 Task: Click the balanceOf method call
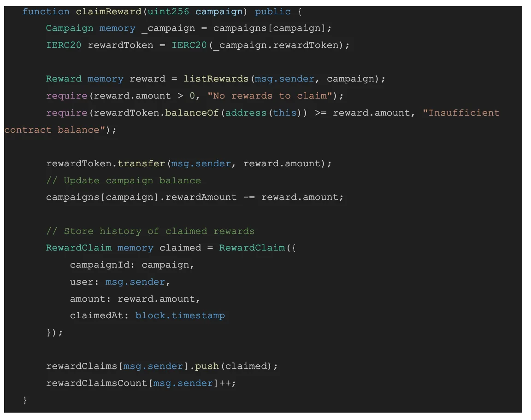coord(192,113)
